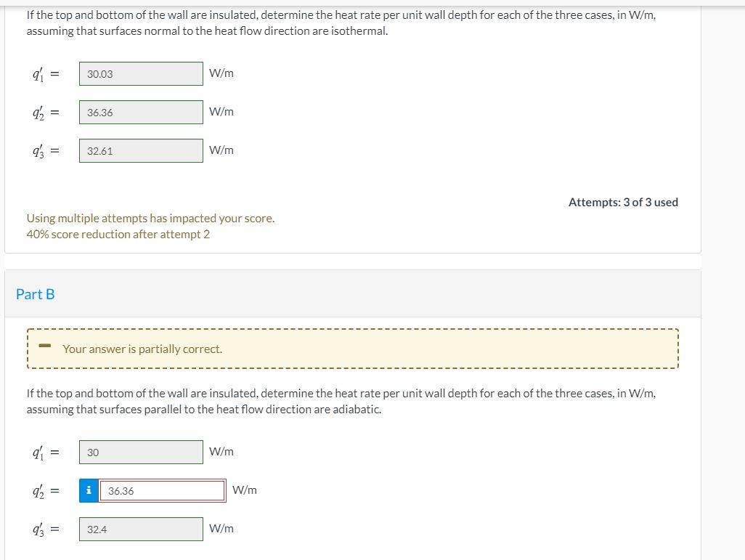Click the '40% score reduction after attempt 2' note

[118, 235]
